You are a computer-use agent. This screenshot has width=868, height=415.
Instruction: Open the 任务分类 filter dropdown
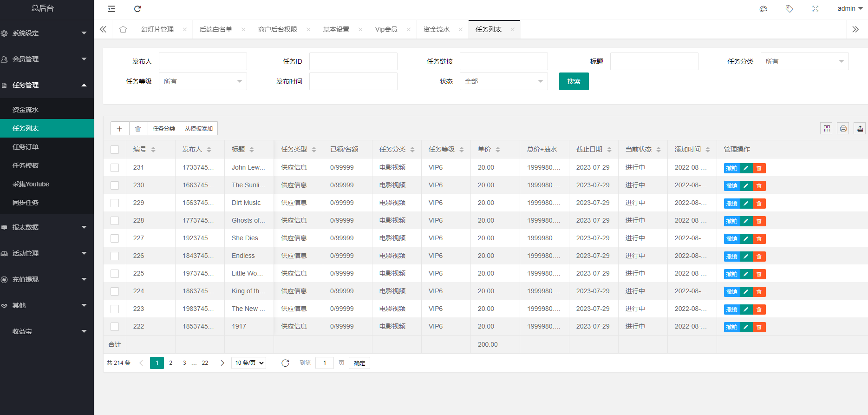[x=804, y=61]
